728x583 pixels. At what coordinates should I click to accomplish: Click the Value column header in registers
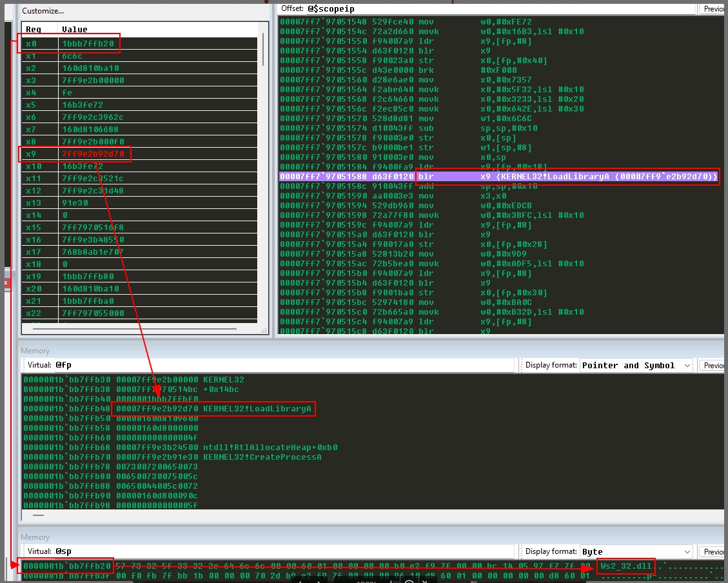[x=75, y=29]
